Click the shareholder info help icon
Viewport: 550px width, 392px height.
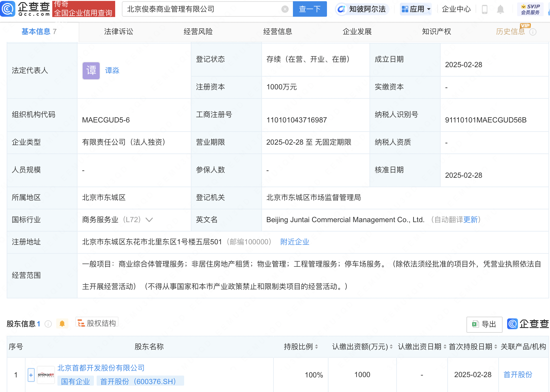(x=48, y=324)
